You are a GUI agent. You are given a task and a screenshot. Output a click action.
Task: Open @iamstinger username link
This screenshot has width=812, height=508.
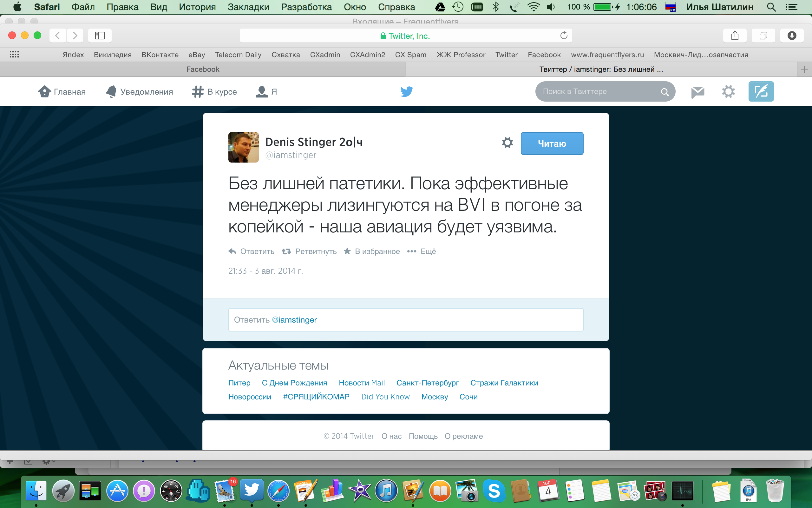[291, 155]
